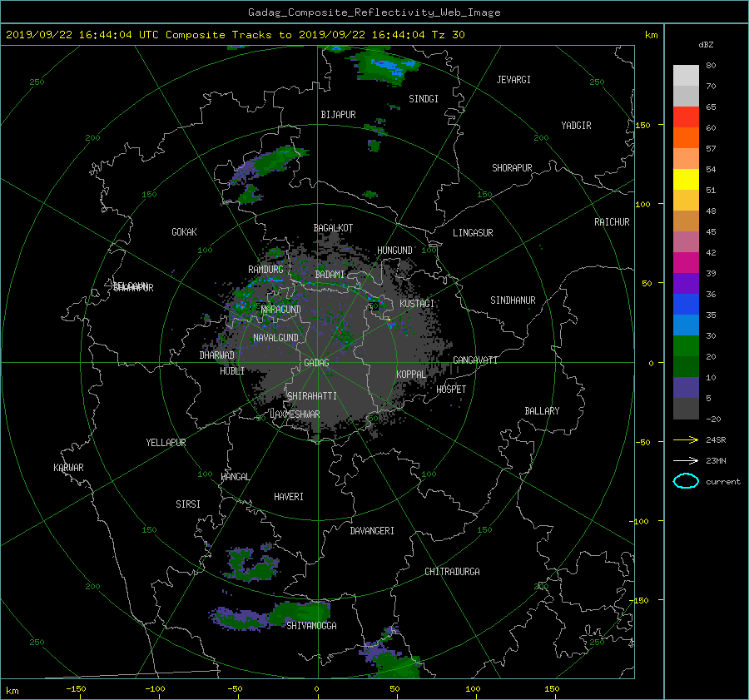Click the 0 tick on bottom km axis
The image size is (749, 700).
[317, 689]
